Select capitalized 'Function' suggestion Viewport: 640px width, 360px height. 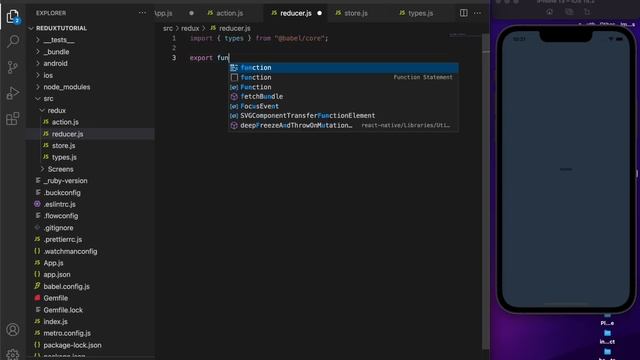343,87
